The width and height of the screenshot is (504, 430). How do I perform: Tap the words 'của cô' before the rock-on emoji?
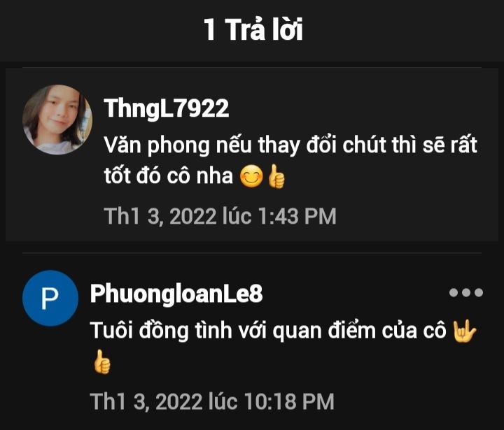414,331
